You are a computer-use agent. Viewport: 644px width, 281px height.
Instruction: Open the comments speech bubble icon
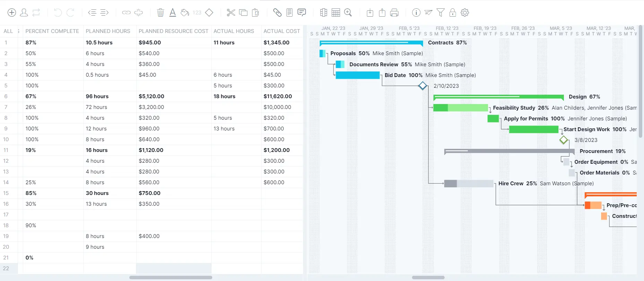click(x=302, y=13)
